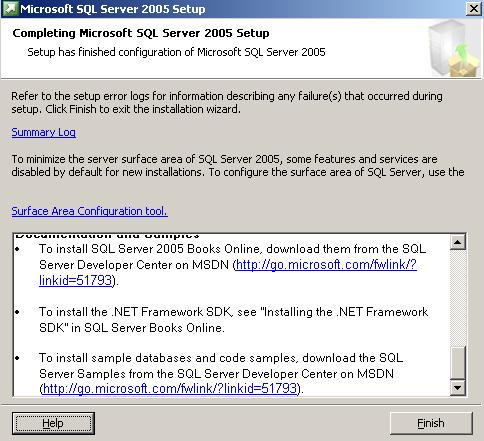This screenshot has height=441, width=484.
Task: Open the SQL Server Samples linkid=51793 URL
Action: pyautogui.click(x=170, y=388)
